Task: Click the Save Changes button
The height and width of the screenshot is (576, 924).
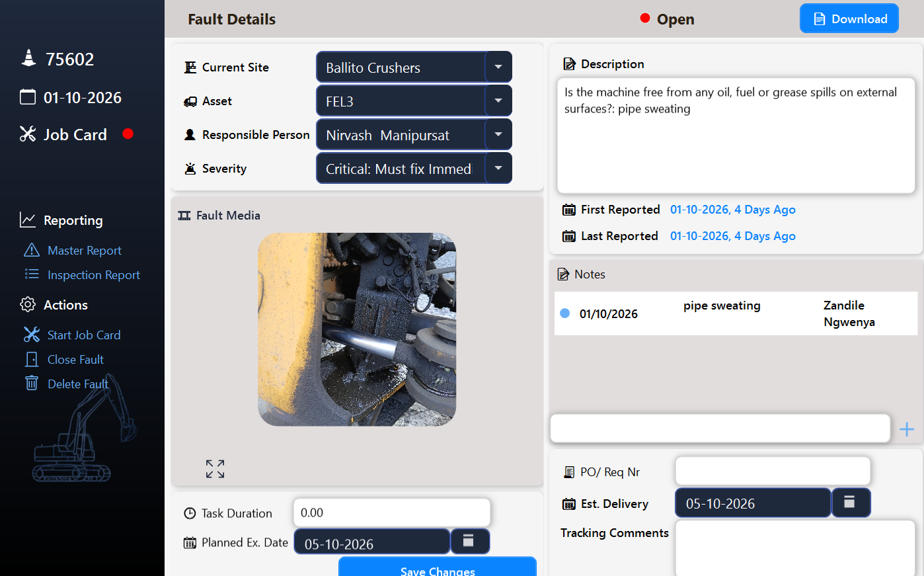Action: point(438,567)
